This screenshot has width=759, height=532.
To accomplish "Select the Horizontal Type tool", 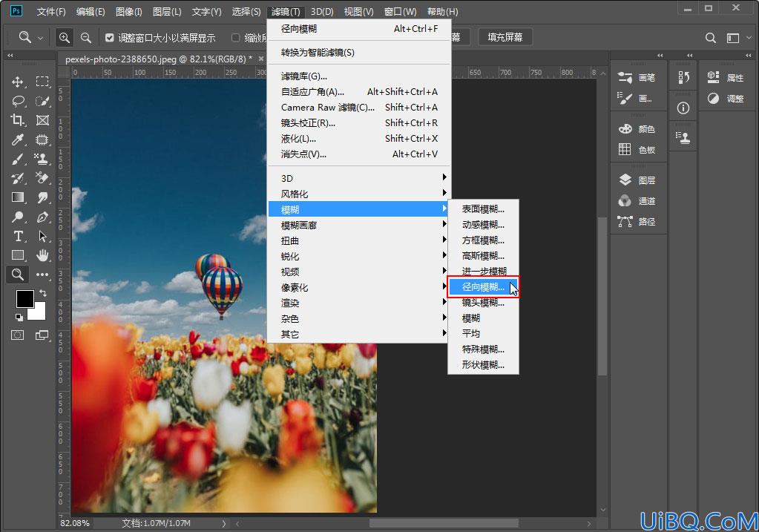I will 18,236.
